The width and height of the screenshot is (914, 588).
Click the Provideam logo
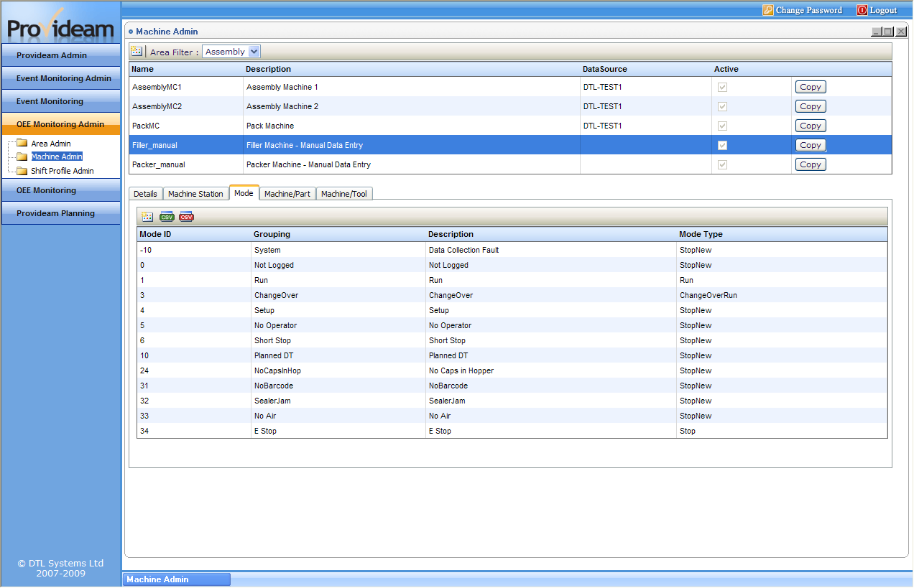point(61,24)
